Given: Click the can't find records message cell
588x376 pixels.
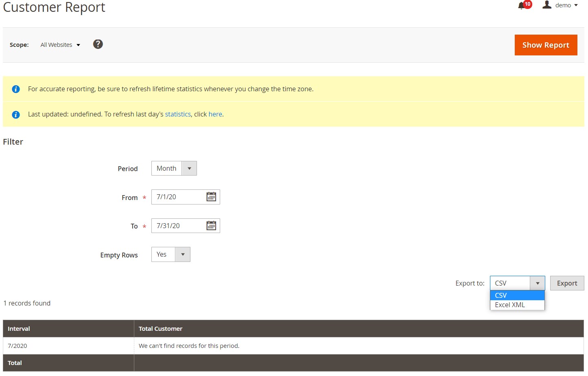Looking at the screenshot, I should coord(359,346).
